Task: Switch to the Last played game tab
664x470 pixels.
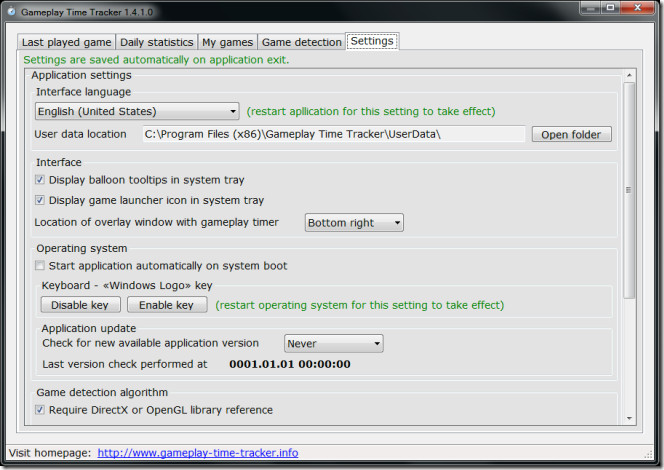Action: pos(66,42)
